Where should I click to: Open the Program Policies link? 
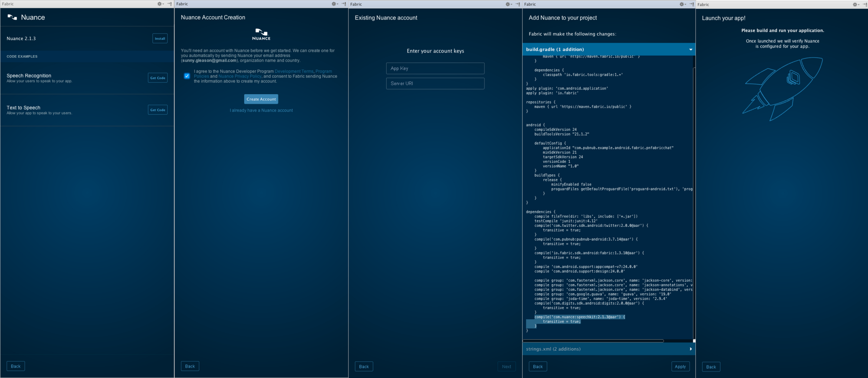click(x=324, y=71)
